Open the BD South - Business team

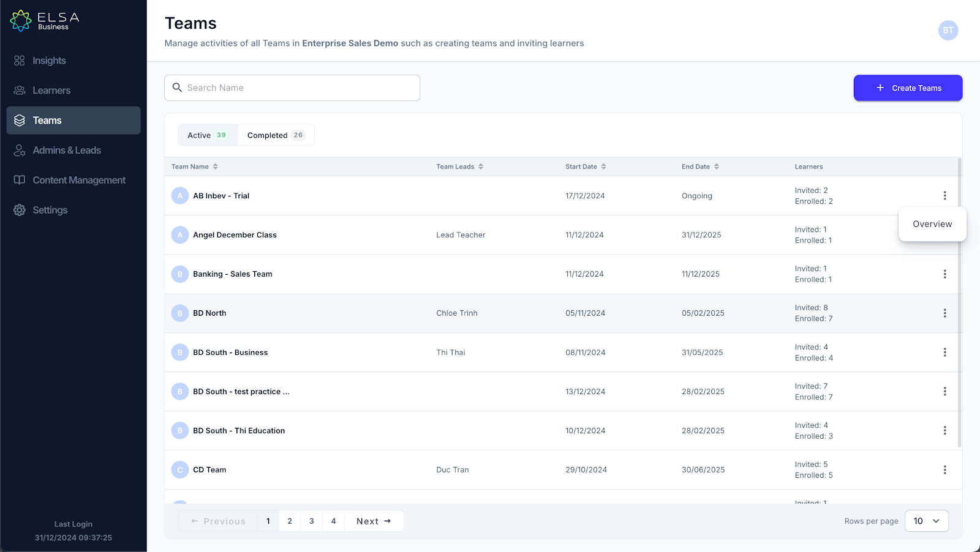tap(230, 352)
